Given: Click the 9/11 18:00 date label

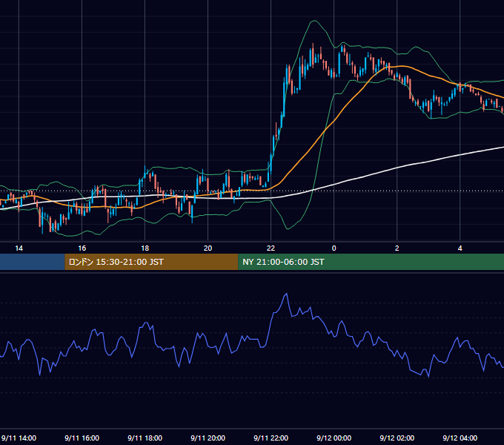Looking at the screenshot, I should (145, 438).
